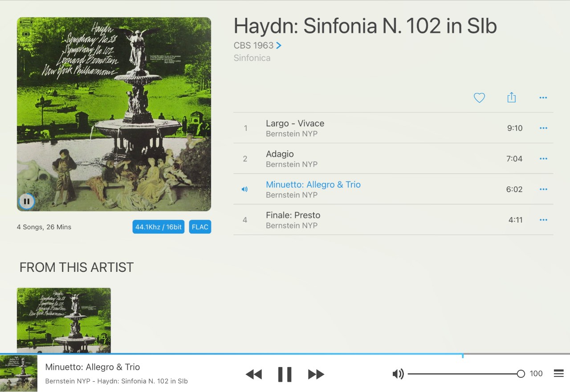Open the queue hamburger menu icon
Viewport: 570px width, 392px height.
click(x=559, y=374)
